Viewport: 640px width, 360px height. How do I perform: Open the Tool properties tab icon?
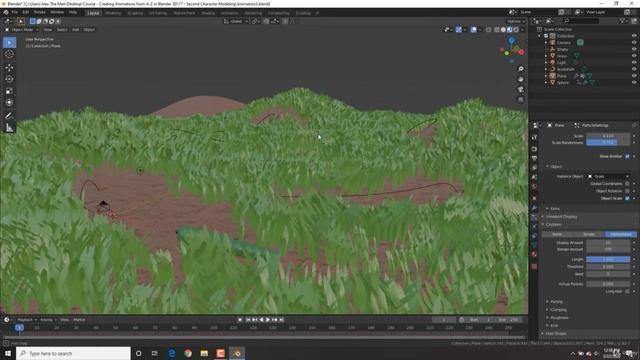coord(534,138)
